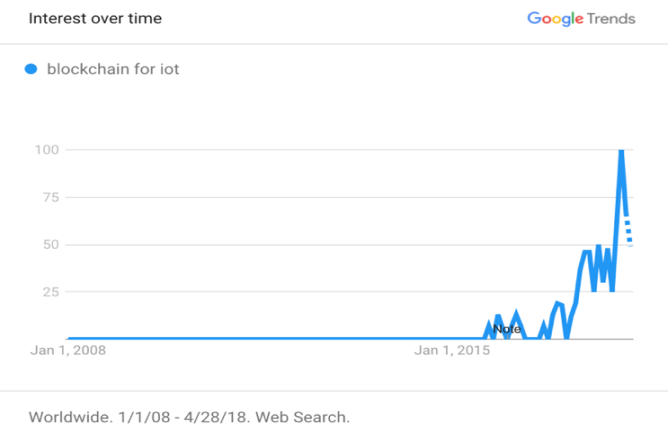Click "Worldwide" in the footer

(x=68, y=416)
